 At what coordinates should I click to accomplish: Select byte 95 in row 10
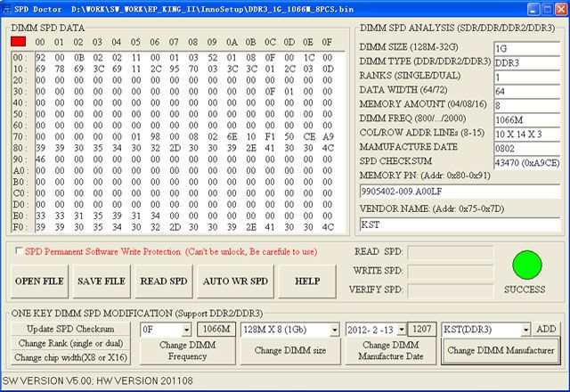[x=175, y=69]
